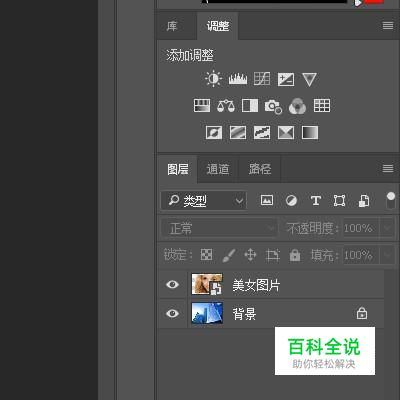
Task: Add a Color Balance adjustment
Action: point(226,106)
